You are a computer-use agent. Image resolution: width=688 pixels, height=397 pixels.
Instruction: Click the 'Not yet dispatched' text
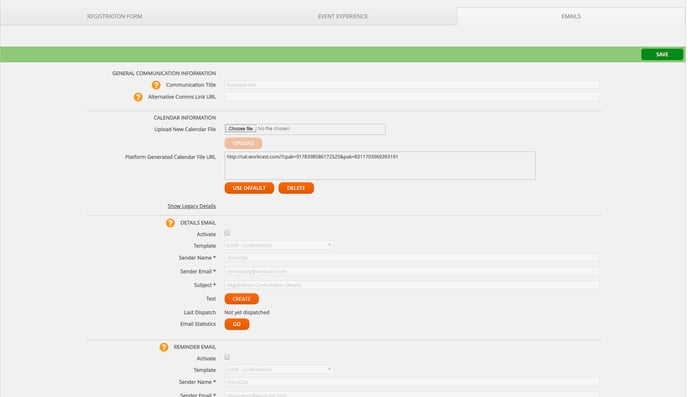[x=247, y=312]
